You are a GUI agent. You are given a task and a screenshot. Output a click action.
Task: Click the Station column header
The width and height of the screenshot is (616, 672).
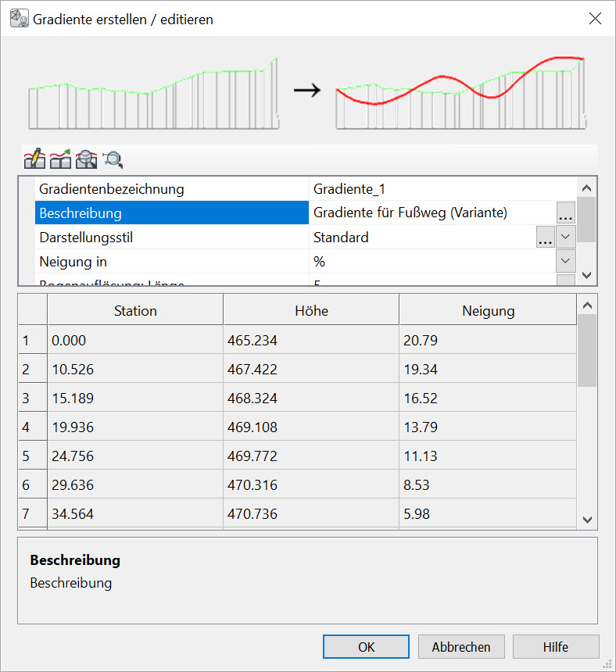(135, 311)
